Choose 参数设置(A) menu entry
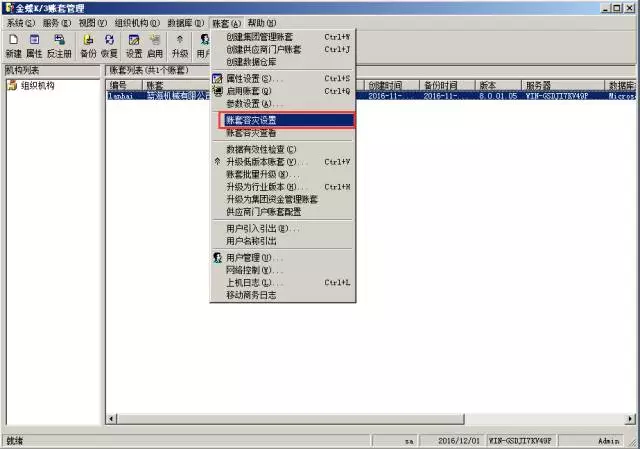This screenshot has width=640, height=449. point(282,104)
